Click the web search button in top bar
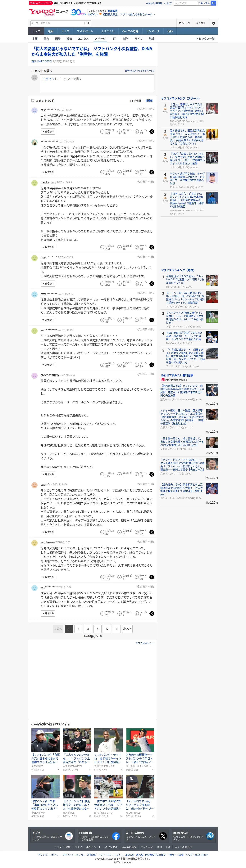Image resolution: width=246 pixels, height=868 pixels. coord(213,3)
